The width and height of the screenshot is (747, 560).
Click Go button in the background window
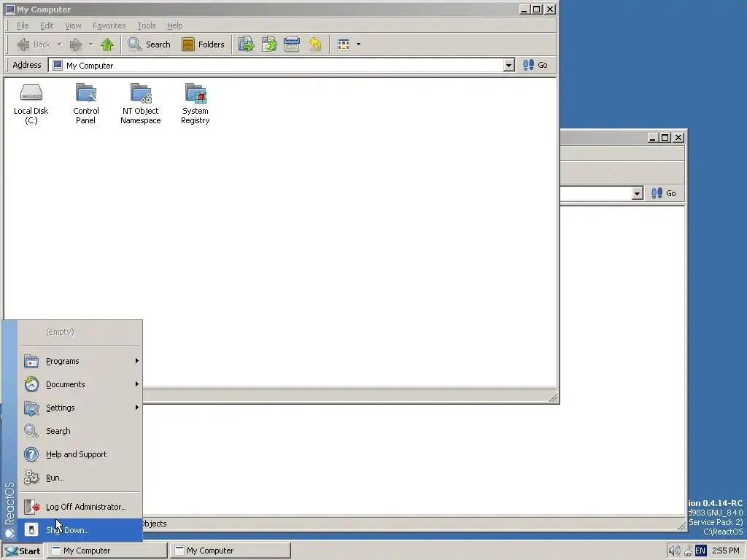tap(664, 193)
